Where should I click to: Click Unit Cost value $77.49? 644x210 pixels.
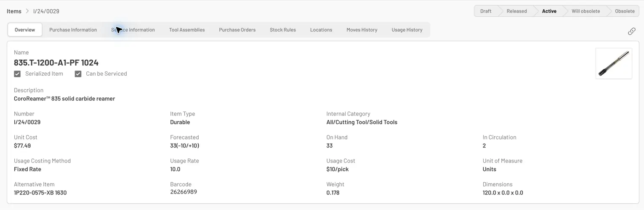click(22, 146)
